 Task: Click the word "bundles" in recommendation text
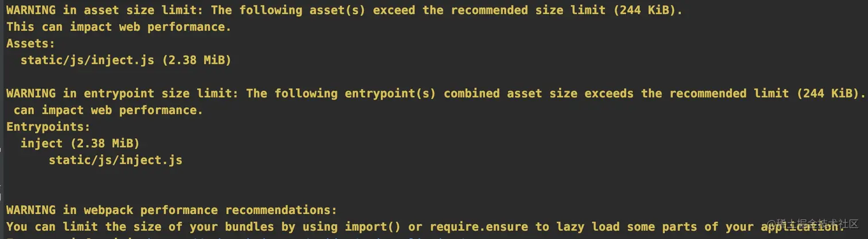249,226
